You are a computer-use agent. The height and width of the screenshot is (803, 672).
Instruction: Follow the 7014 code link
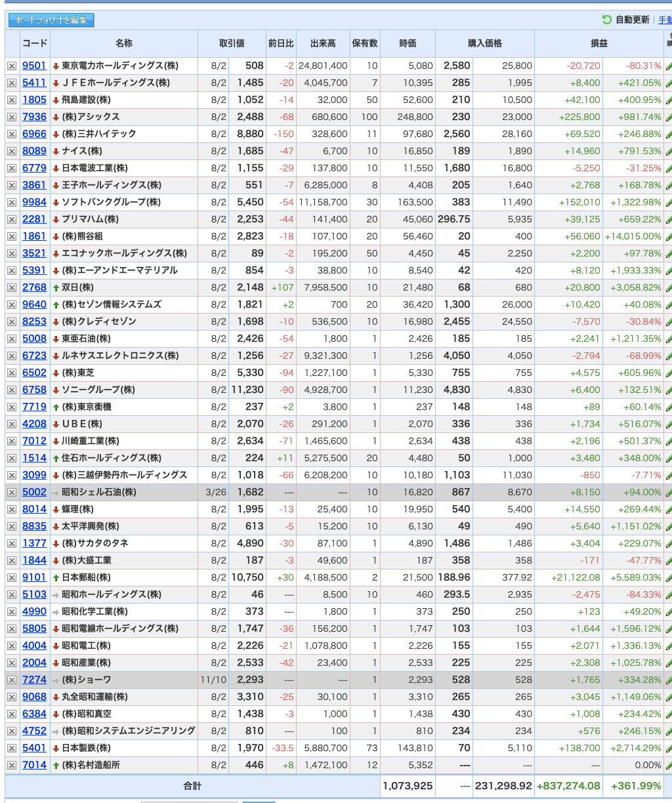(x=34, y=765)
